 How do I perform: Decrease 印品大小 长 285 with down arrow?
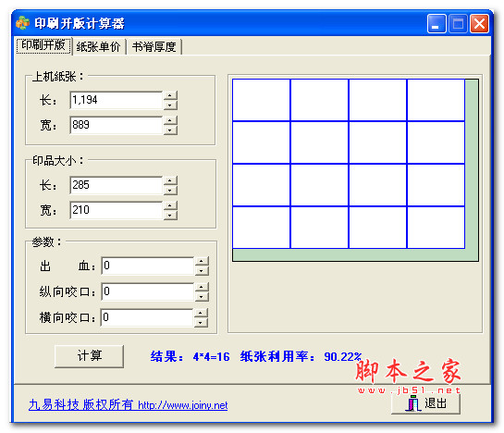click(170, 191)
